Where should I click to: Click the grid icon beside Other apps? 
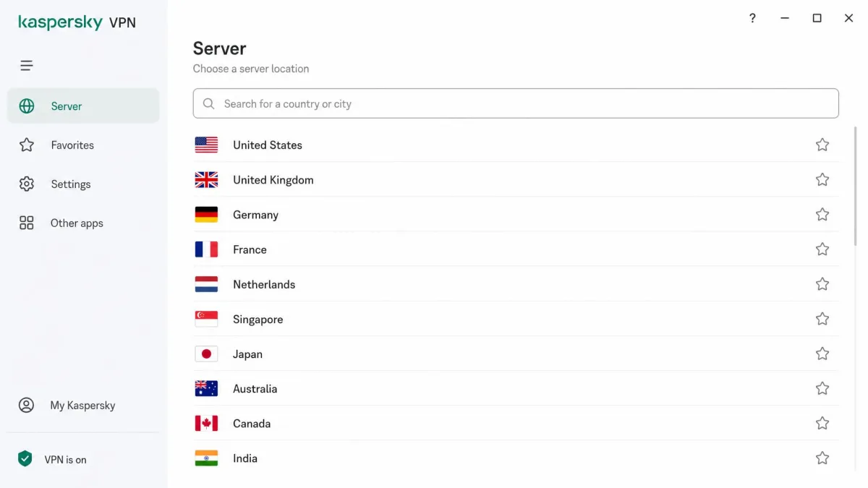pyautogui.click(x=27, y=223)
